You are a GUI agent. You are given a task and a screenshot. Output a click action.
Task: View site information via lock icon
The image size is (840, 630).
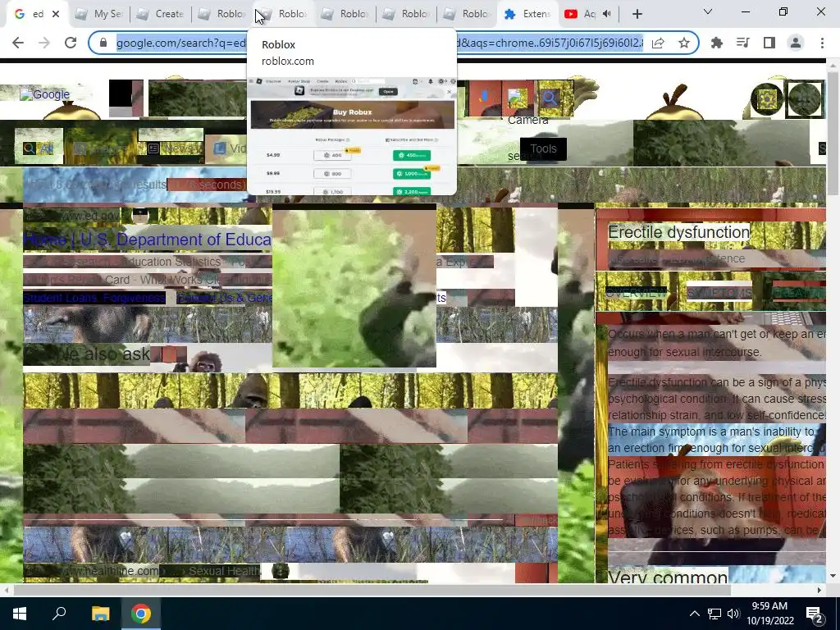click(103, 43)
